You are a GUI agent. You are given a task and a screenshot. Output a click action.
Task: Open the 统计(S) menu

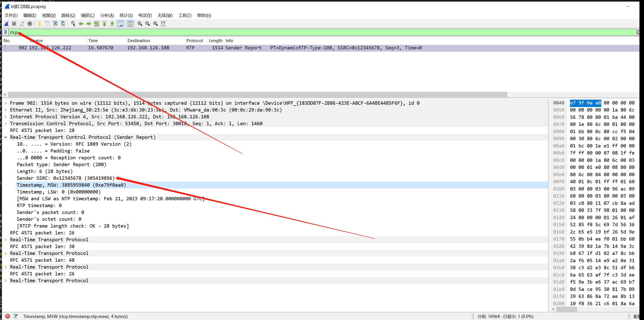click(126, 15)
